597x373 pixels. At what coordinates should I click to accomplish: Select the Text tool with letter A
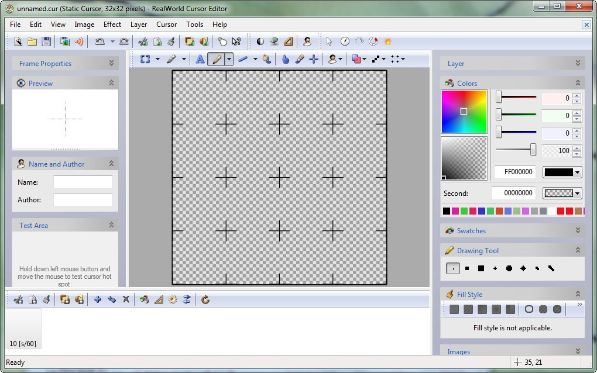(x=200, y=59)
